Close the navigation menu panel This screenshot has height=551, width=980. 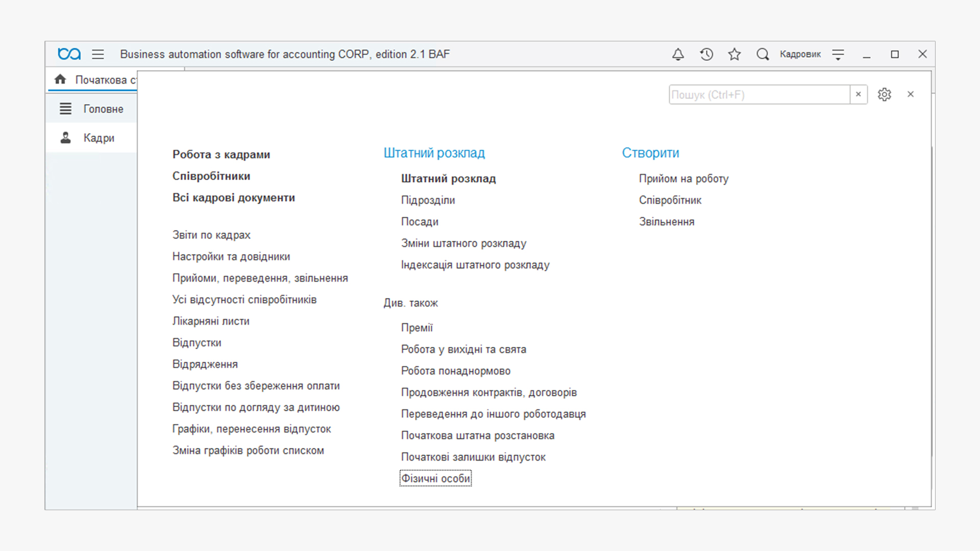click(x=911, y=94)
